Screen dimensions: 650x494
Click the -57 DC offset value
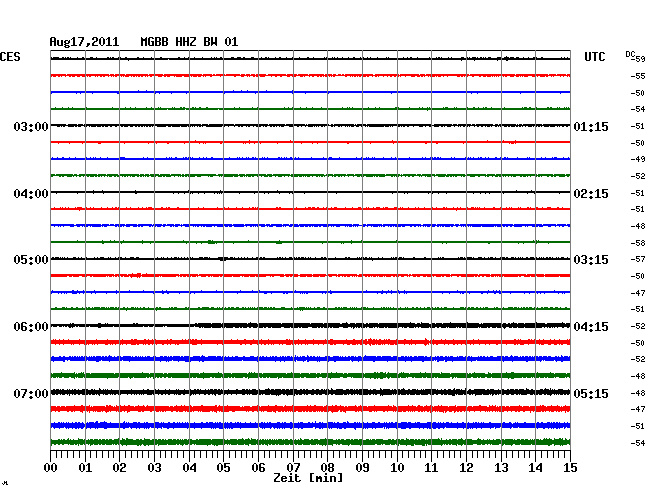pyautogui.click(x=638, y=259)
